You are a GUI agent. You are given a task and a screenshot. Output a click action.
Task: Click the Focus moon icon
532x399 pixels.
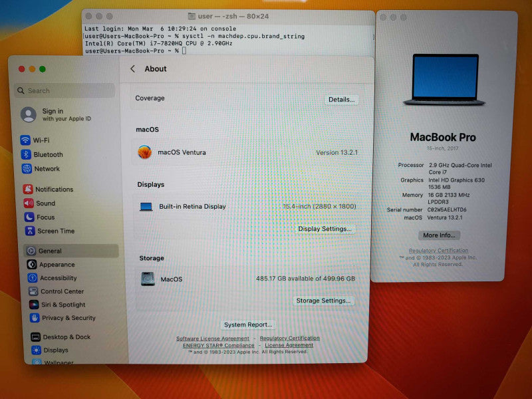pyautogui.click(x=29, y=217)
